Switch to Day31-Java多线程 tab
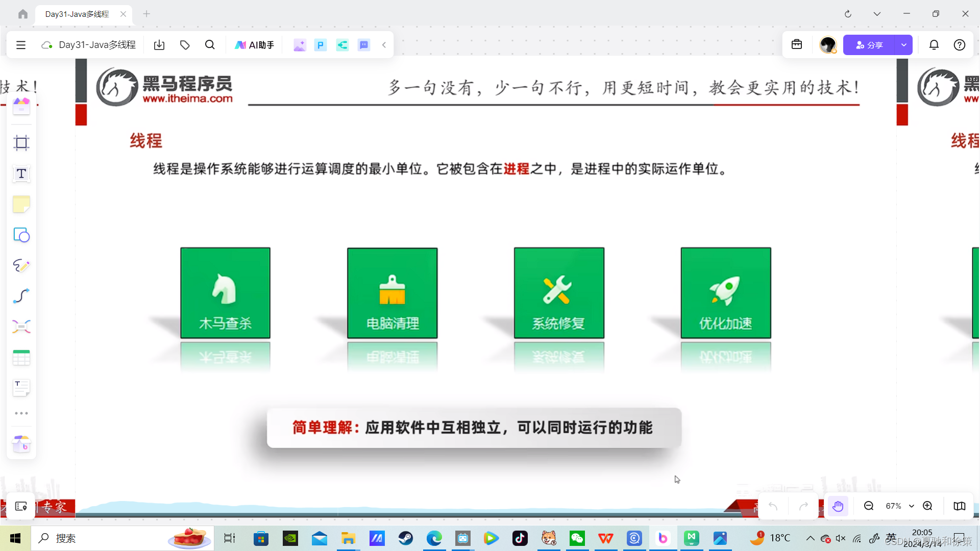The height and width of the screenshot is (551, 980). click(77, 14)
